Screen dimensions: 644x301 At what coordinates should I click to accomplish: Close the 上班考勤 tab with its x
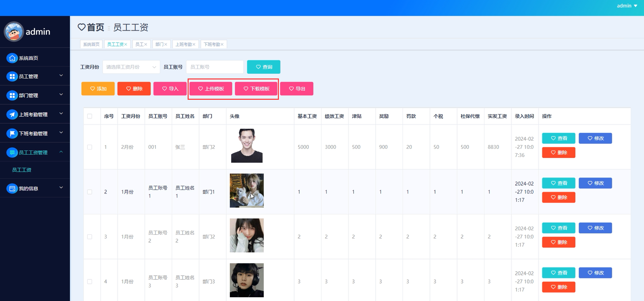point(194,44)
